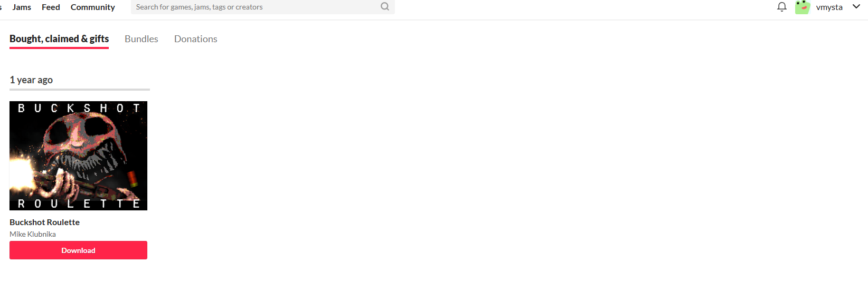This screenshot has width=868, height=291.
Task: Visit the Mike Klubnika creator link
Action: (x=33, y=234)
